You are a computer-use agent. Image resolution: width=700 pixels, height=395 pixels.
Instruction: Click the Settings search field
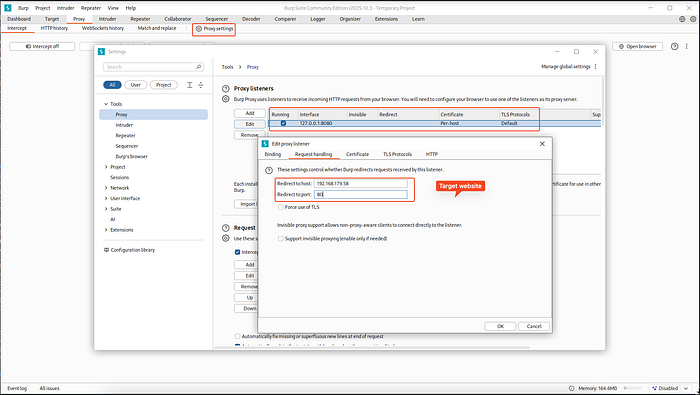153,67
